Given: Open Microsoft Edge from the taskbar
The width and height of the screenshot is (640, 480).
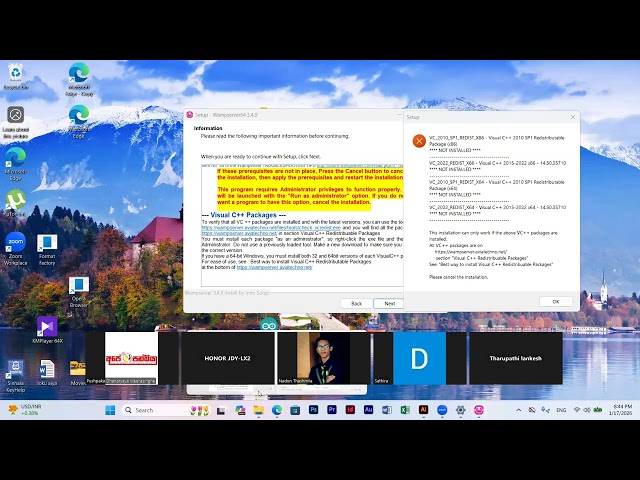Looking at the screenshot, I should click(x=277, y=410).
